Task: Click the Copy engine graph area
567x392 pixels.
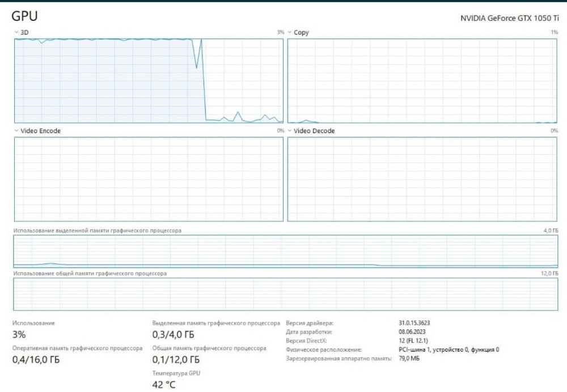Action: tap(422, 80)
